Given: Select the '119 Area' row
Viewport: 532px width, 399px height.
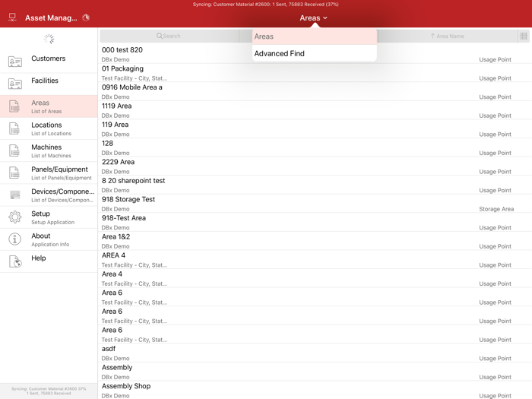Looking at the screenshot, I should click(x=315, y=128).
